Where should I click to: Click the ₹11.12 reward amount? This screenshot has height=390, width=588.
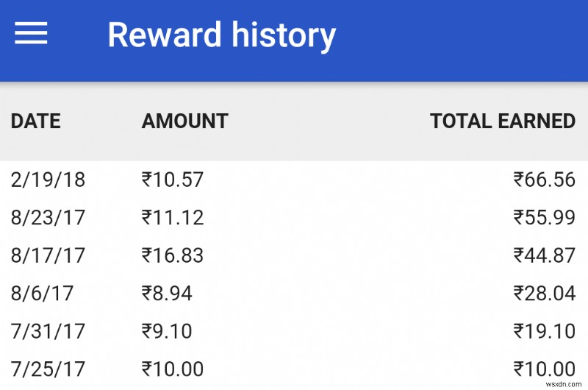[x=172, y=218]
